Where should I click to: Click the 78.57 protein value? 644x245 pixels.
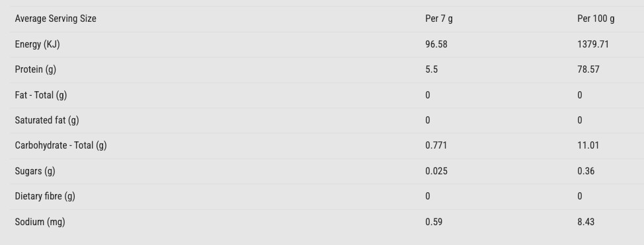click(588, 70)
